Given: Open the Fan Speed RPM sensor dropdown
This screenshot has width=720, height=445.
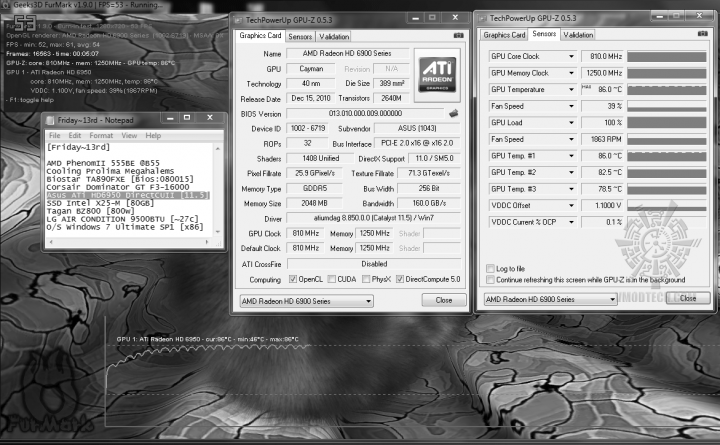Looking at the screenshot, I should (x=571, y=139).
